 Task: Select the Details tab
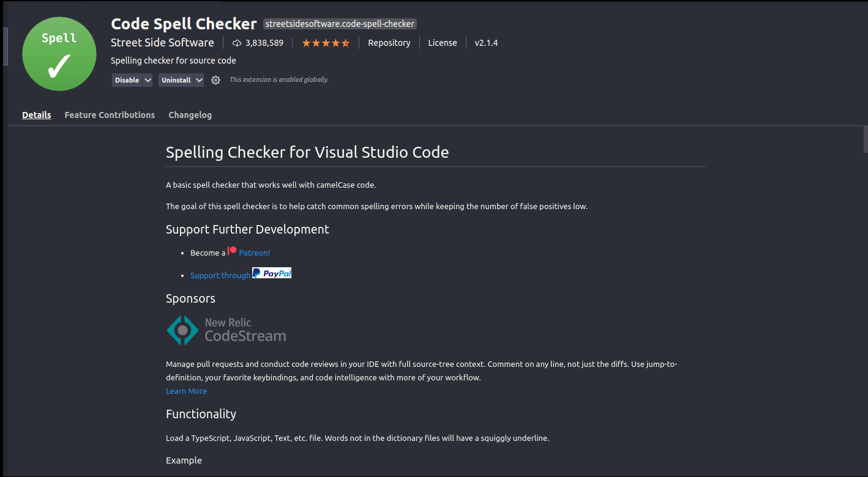(x=36, y=114)
